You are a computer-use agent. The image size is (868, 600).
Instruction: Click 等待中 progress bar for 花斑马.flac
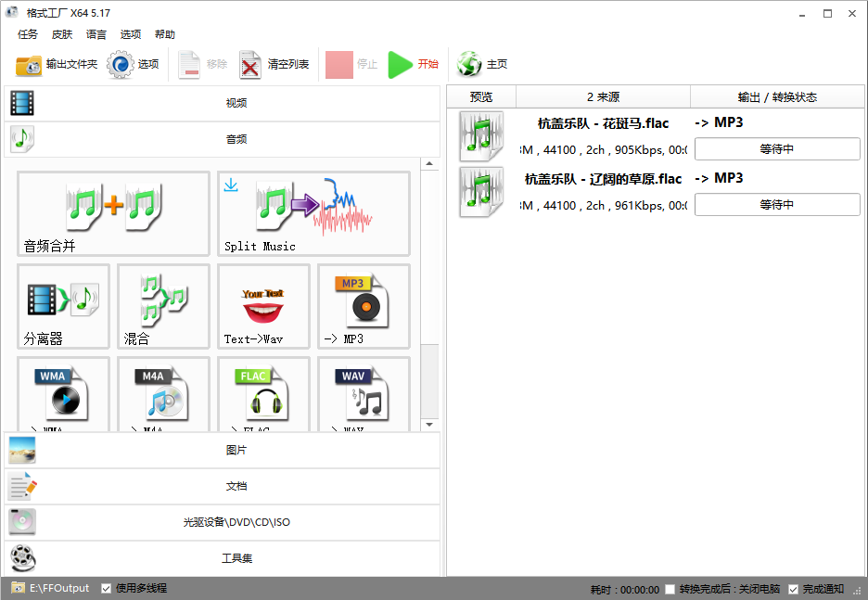click(777, 148)
